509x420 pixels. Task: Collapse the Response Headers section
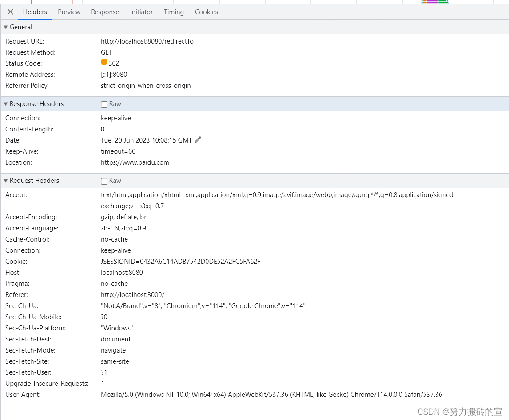click(6, 104)
